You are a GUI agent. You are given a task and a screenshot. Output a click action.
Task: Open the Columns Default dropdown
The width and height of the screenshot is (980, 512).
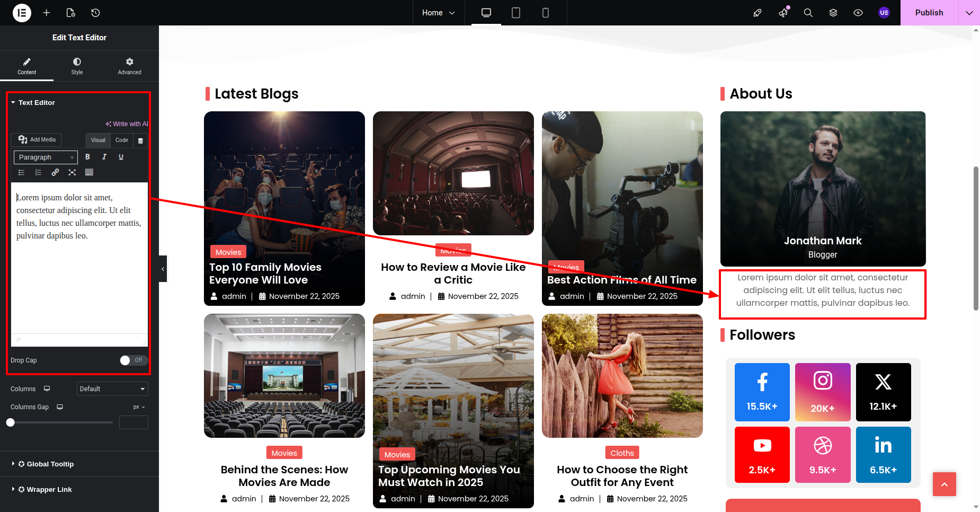tap(112, 389)
